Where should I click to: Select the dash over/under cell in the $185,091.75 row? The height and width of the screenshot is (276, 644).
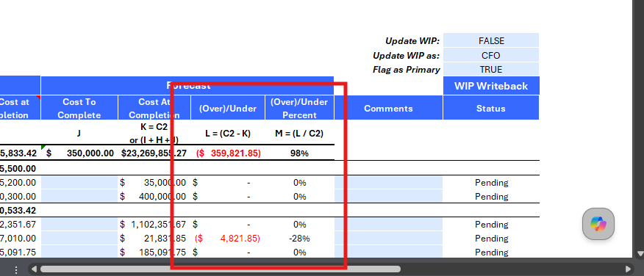tap(228, 253)
